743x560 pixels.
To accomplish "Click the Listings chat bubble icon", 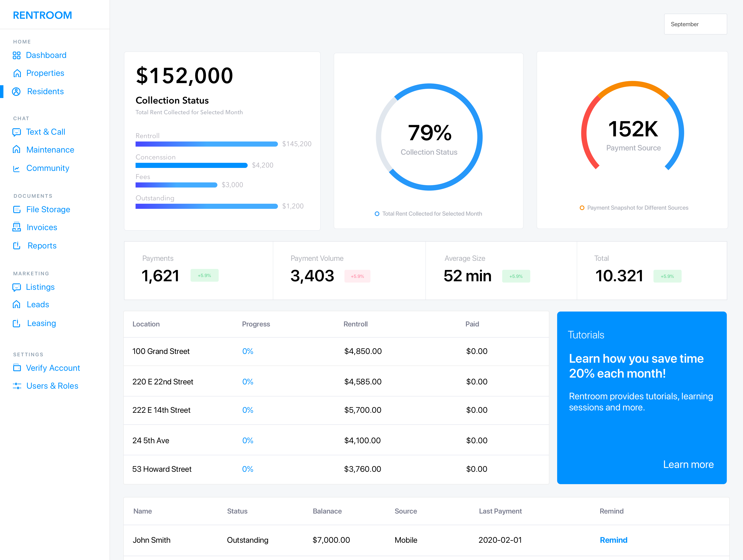I will click(x=16, y=287).
